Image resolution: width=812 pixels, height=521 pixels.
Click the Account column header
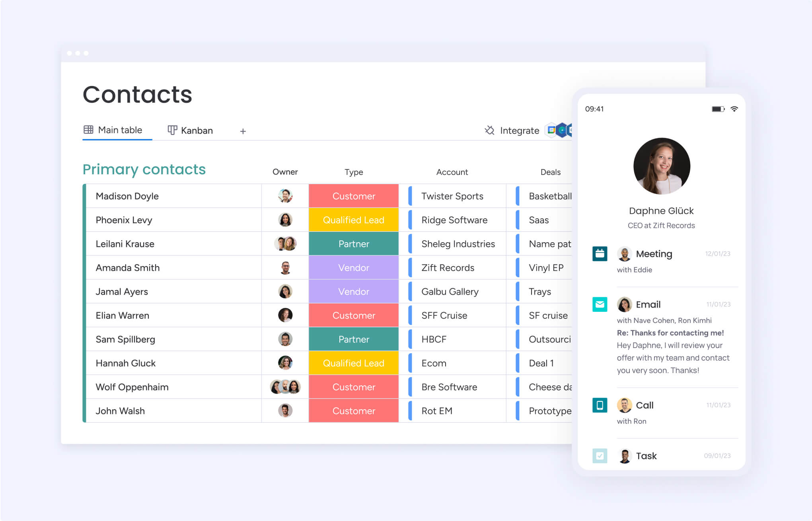pyautogui.click(x=451, y=171)
